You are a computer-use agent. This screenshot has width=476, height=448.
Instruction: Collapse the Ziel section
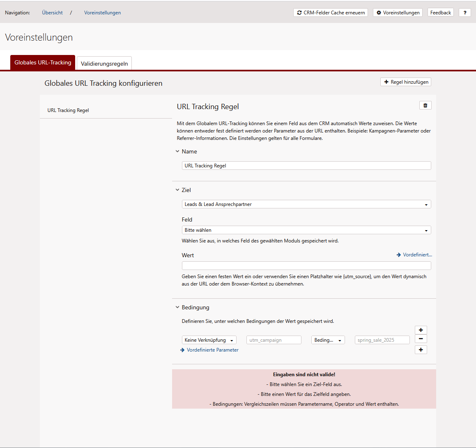pyautogui.click(x=177, y=190)
